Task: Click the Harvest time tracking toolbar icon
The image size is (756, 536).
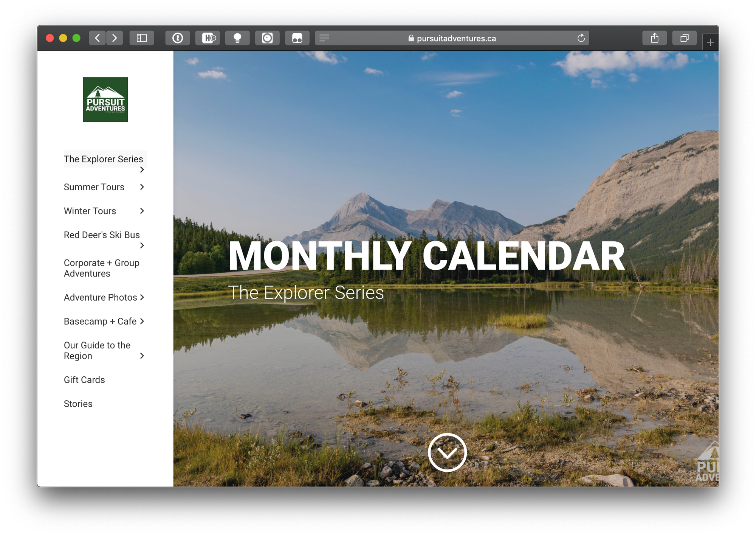Action: coord(207,38)
